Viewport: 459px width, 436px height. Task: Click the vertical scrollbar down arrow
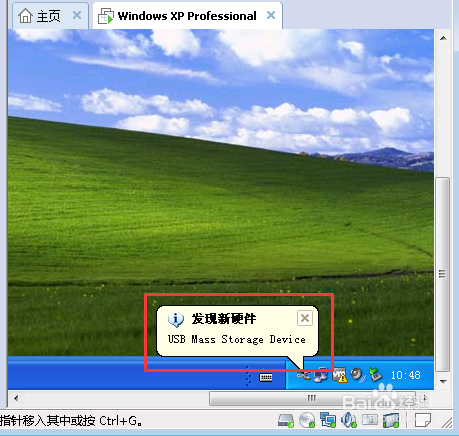[x=443, y=381]
